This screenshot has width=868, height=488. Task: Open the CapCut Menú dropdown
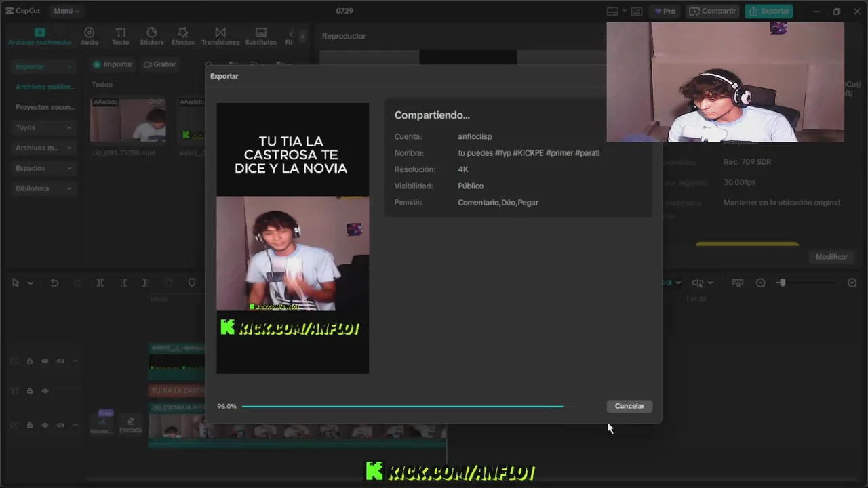[x=66, y=11]
